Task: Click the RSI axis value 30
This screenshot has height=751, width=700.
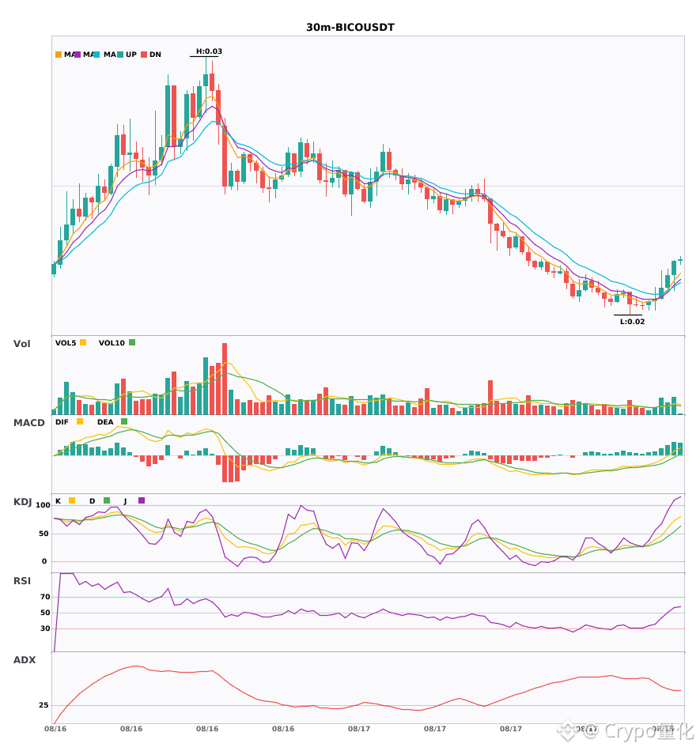Action: pyautogui.click(x=45, y=628)
